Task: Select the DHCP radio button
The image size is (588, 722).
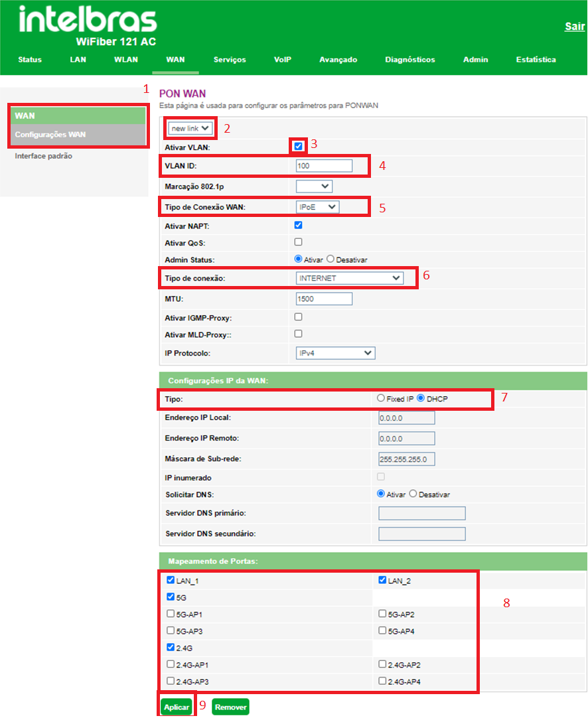Action: [x=421, y=398]
